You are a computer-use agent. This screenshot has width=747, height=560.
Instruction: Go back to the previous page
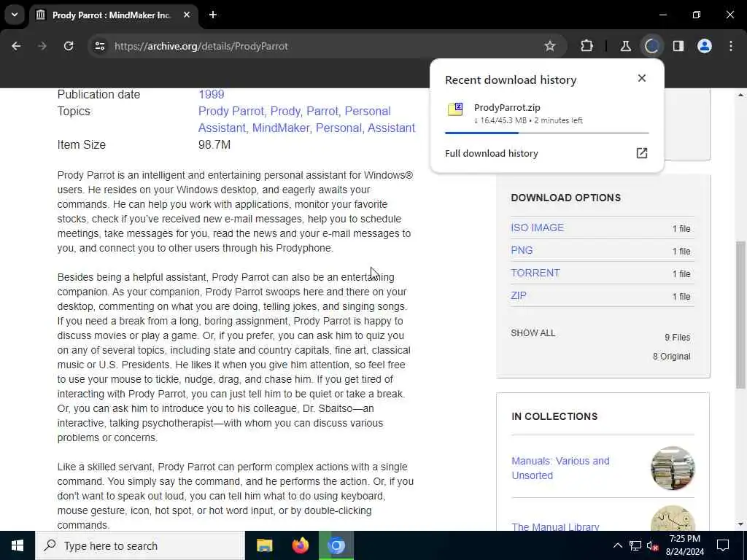[16, 46]
